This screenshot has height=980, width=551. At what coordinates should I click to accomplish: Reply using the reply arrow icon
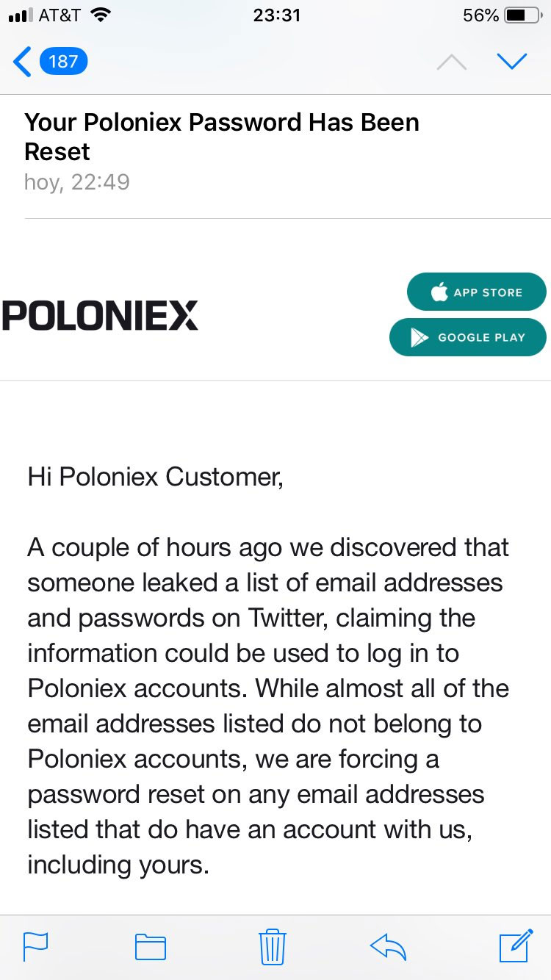pos(389,947)
